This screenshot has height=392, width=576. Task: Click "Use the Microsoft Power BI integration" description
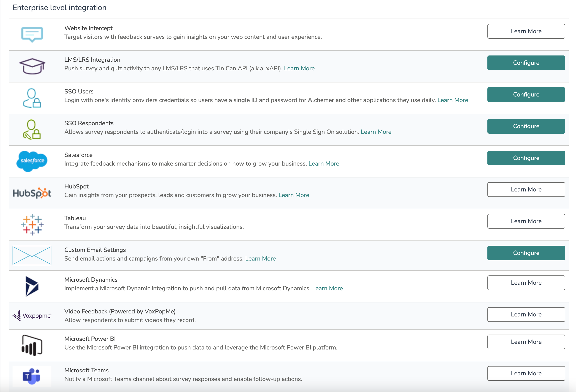201,348
